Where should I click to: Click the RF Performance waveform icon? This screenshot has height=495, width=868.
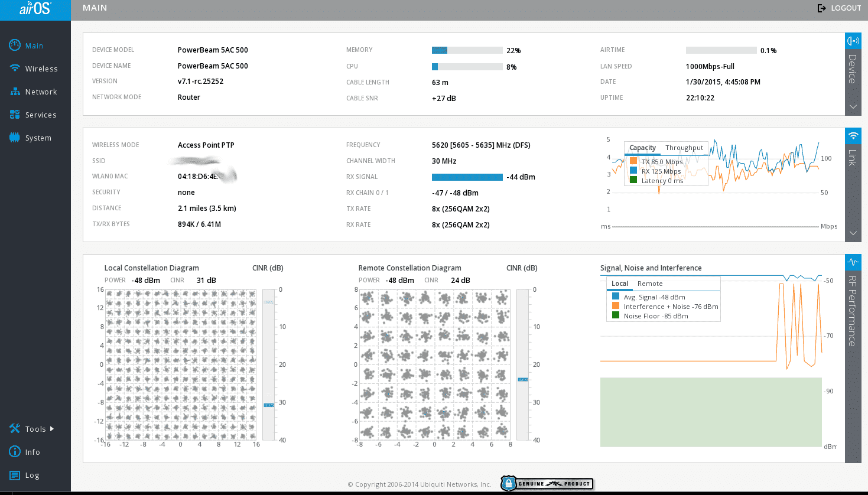point(853,262)
